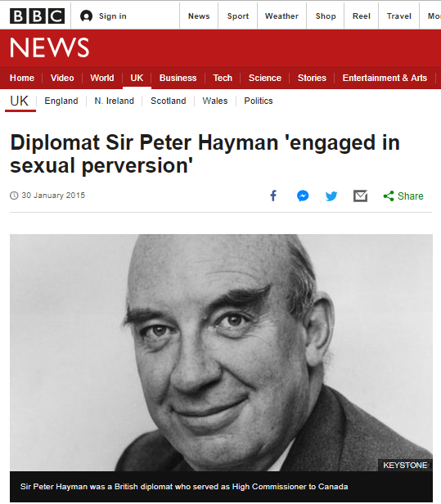Viewport: 441px width, 504px height.
Task: Click the green Share icon
Action: 389,196
